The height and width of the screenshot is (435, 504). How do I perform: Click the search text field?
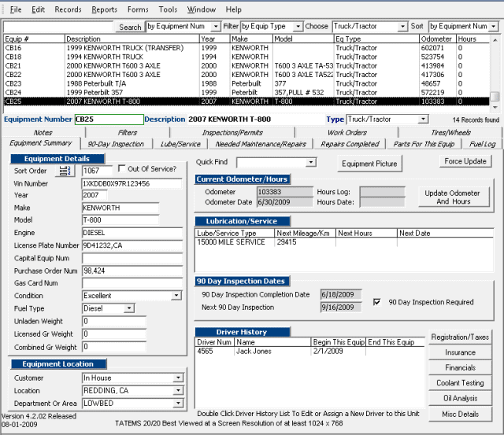(58, 27)
